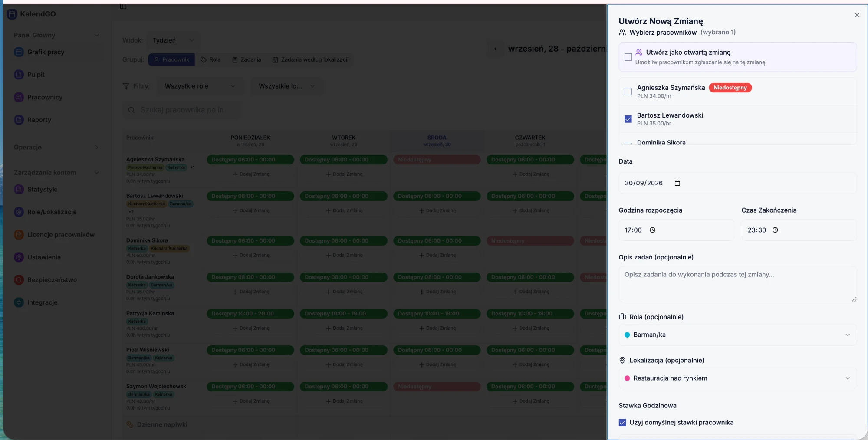Select the Zadania grouping tab
Screen dimensions: 868x440
pos(247,59)
